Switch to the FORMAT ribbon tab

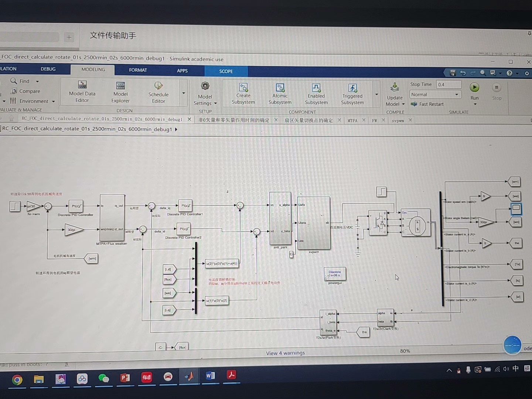click(138, 70)
